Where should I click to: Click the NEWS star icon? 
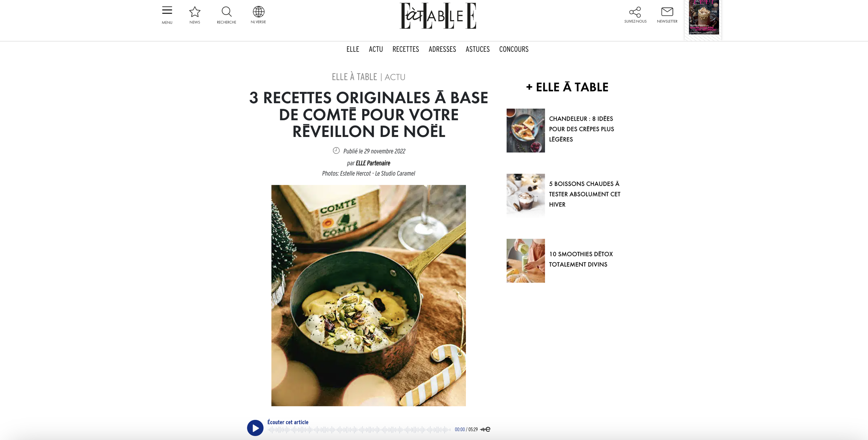[x=195, y=12]
